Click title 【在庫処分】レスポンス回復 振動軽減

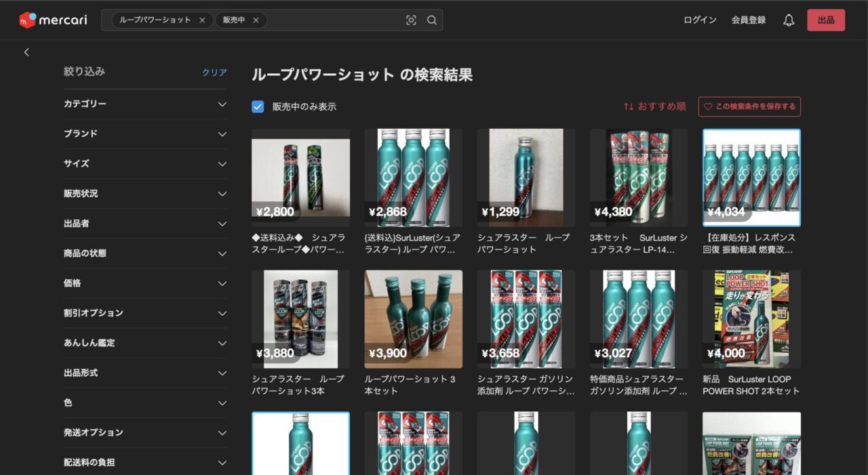[749, 243]
